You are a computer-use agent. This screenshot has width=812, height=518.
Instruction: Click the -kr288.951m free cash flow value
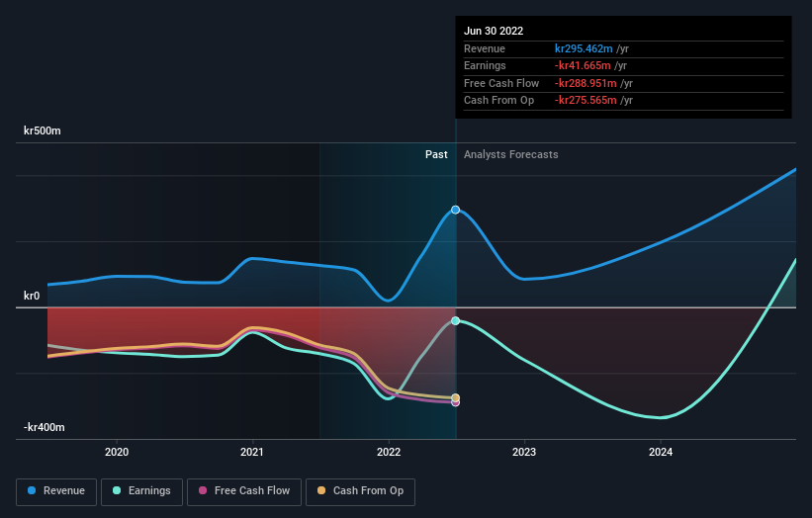pos(586,83)
